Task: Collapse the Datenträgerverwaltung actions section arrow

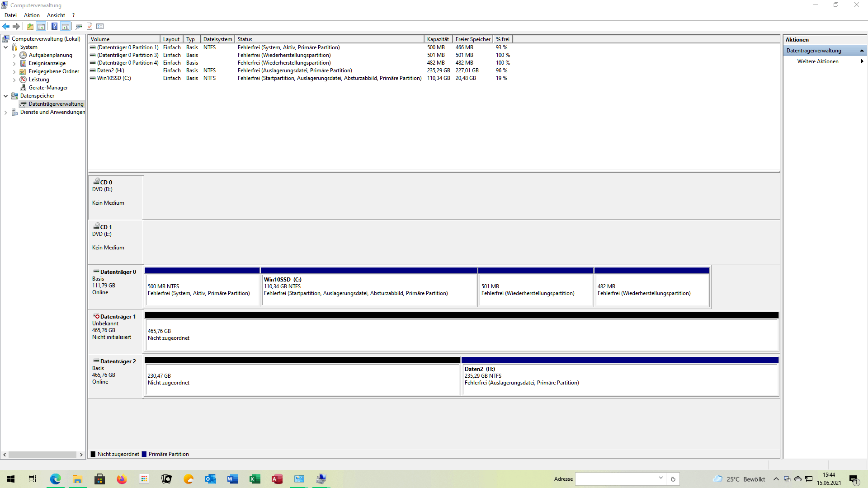Action: pos(862,51)
